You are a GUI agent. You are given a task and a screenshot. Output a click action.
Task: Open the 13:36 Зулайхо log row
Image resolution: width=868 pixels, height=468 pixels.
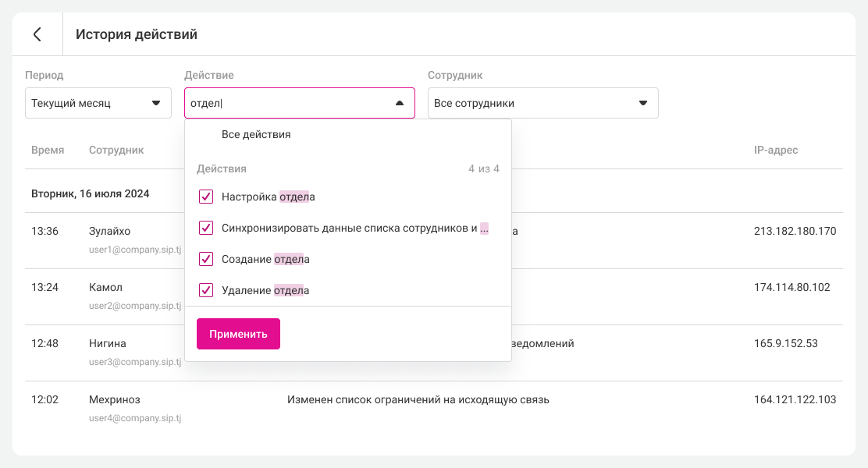click(109, 232)
